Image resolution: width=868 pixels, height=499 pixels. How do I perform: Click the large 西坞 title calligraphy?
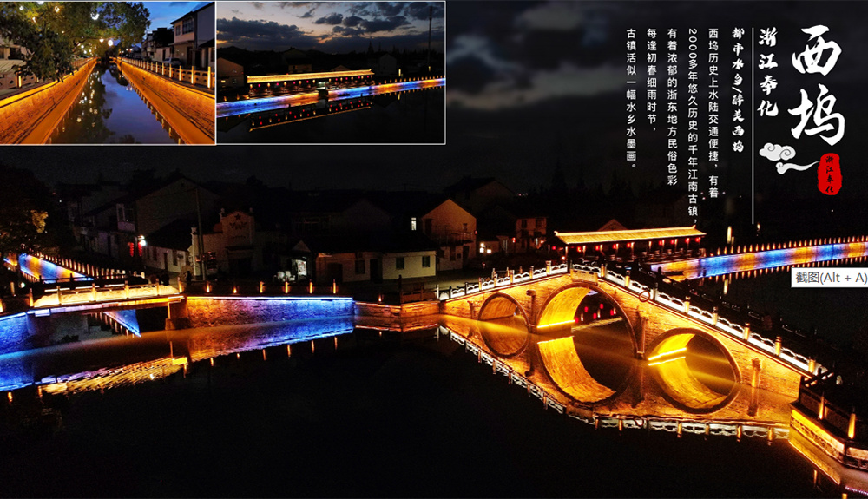[x=817, y=85]
